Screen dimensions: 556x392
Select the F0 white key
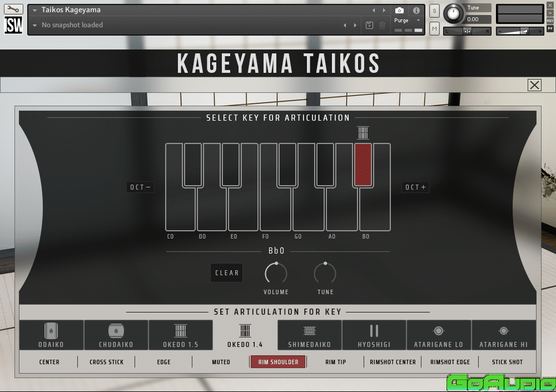coord(275,209)
